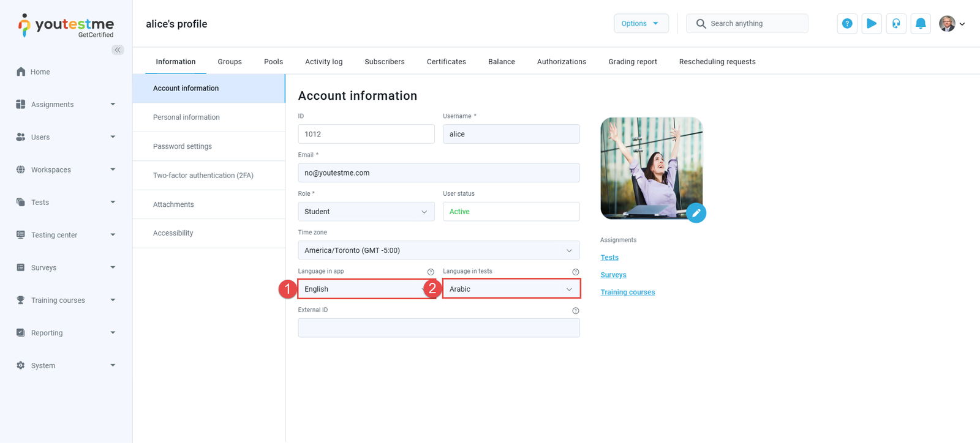
Task: Expand the Workspaces sidebar menu arrow
Action: click(113, 169)
